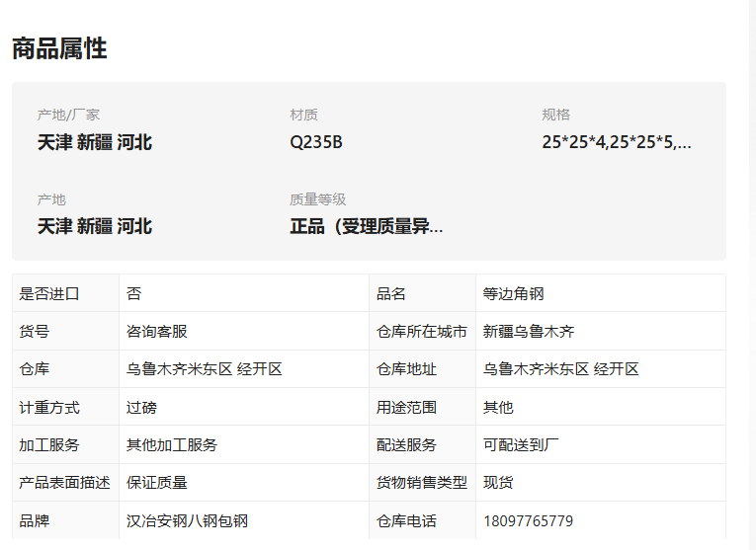
Task: Click the 仓库 value 乌鲁木齐米东区 经开区
Action: [204, 369]
